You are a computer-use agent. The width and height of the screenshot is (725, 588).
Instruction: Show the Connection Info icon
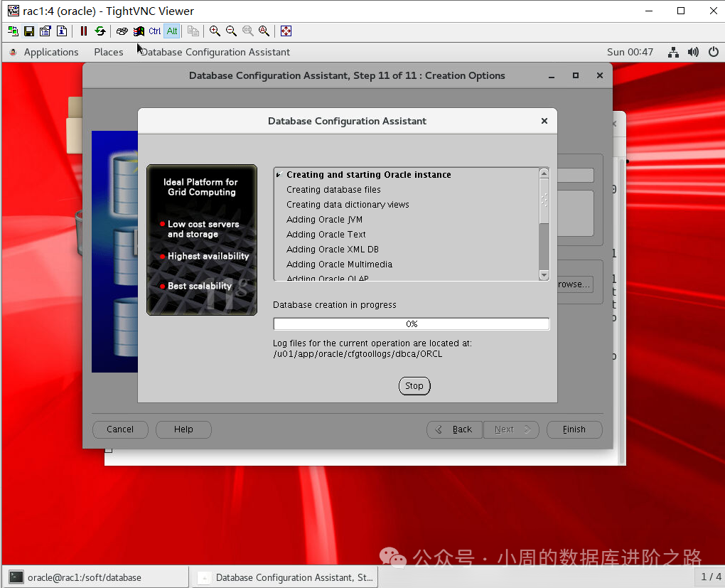[62, 31]
